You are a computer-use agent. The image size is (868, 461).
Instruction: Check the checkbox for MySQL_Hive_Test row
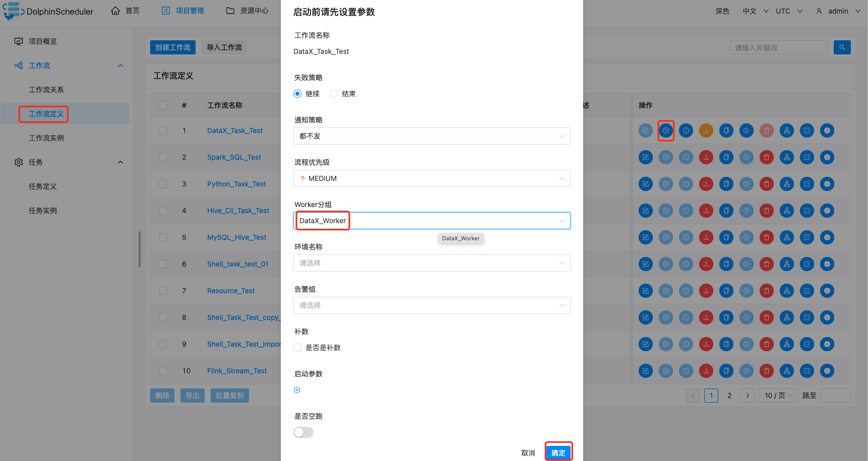coord(163,237)
